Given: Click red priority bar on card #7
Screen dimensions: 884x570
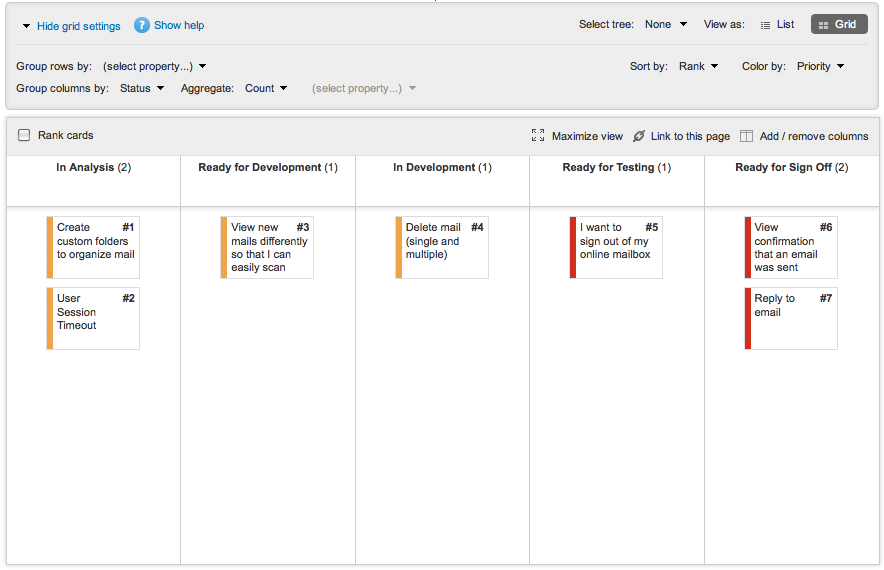Looking at the screenshot, I should tap(748, 318).
